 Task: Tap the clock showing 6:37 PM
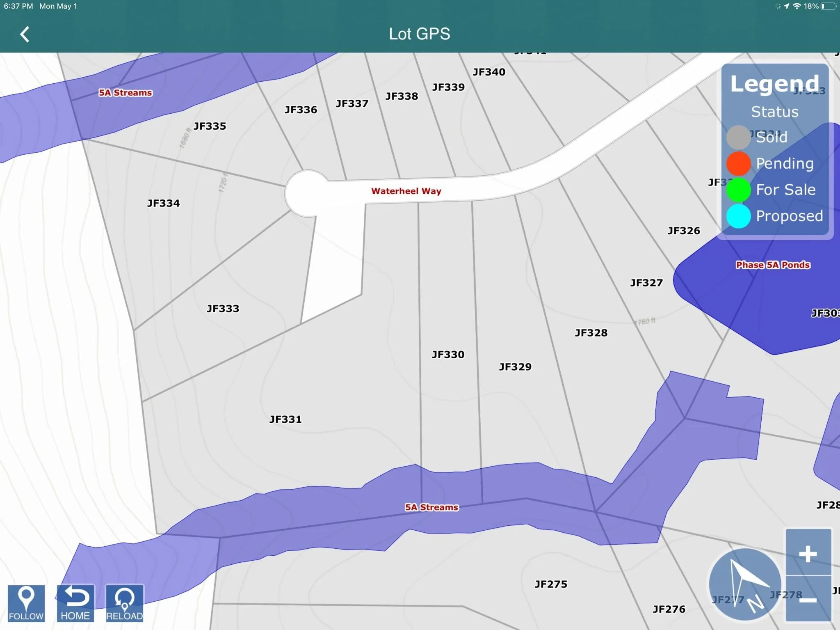click(18, 6)
